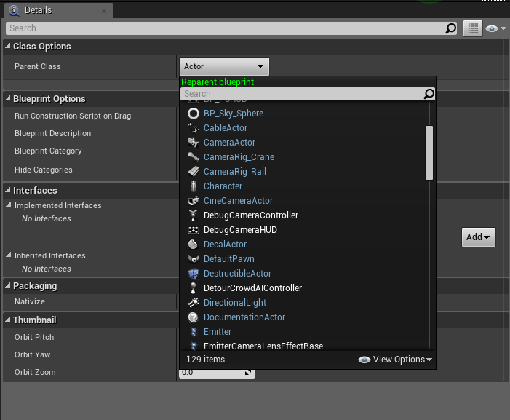Click the DecalActor icon
Screen dimensions: 510x420
click(x=194, y=245)
